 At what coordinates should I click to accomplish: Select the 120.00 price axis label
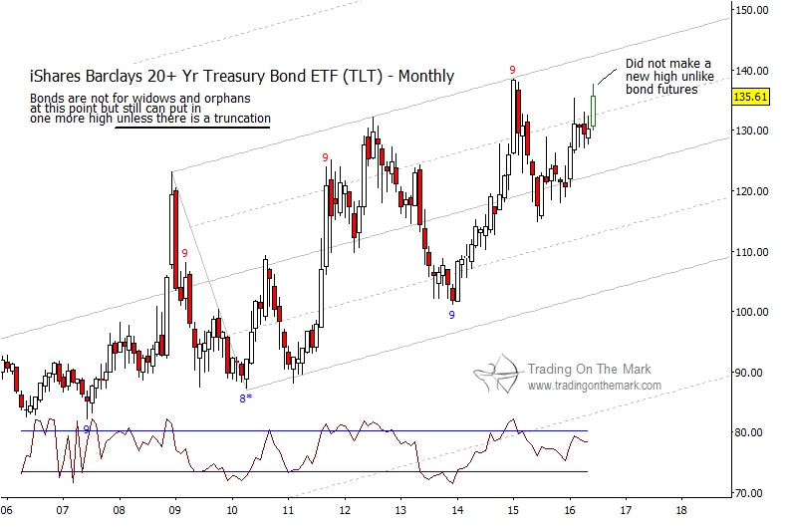752,191
